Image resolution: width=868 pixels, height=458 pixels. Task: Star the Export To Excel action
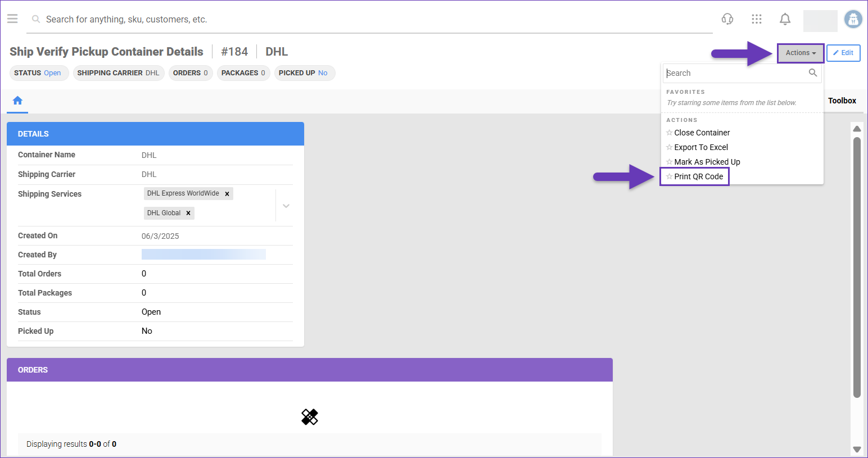click(670, 147)
